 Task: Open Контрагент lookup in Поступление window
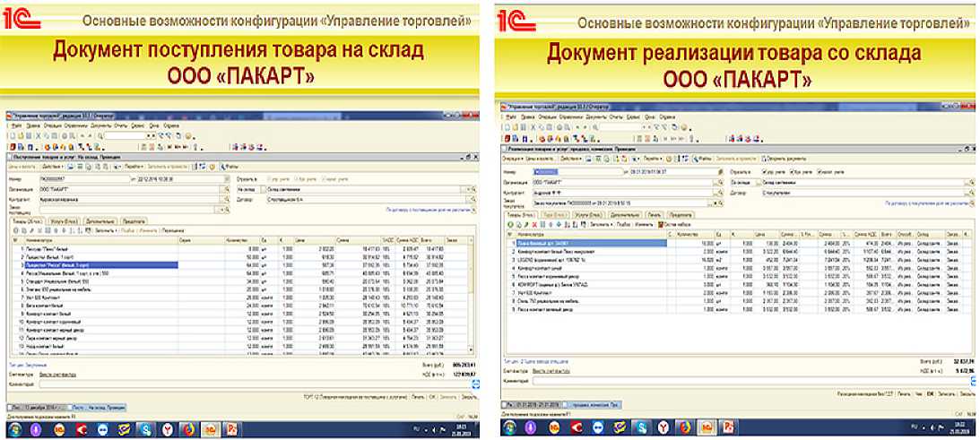tap(227, 199)
